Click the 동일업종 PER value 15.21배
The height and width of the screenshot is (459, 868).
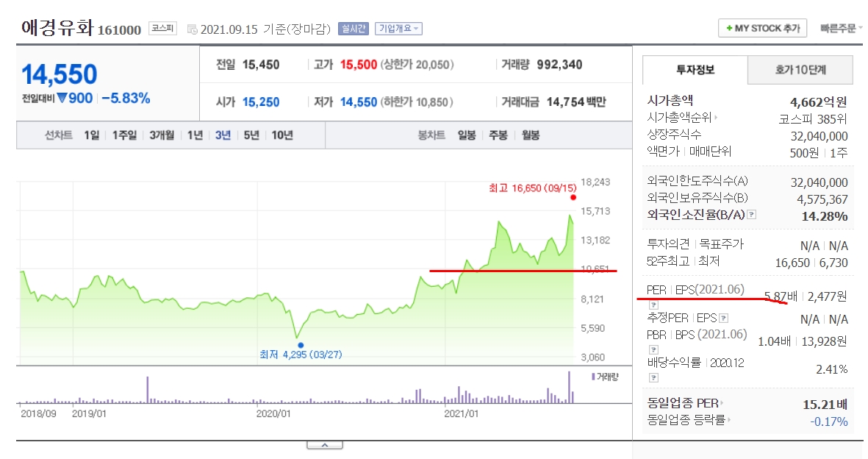825,405
